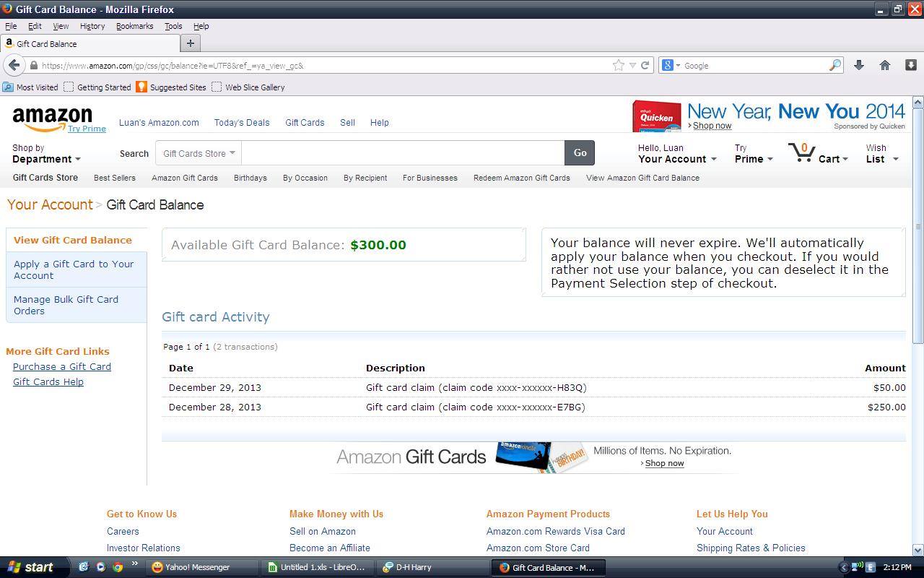This screenshot has width=924, height=578.
Task: Click into the Google search box
Action: point(754,65)
